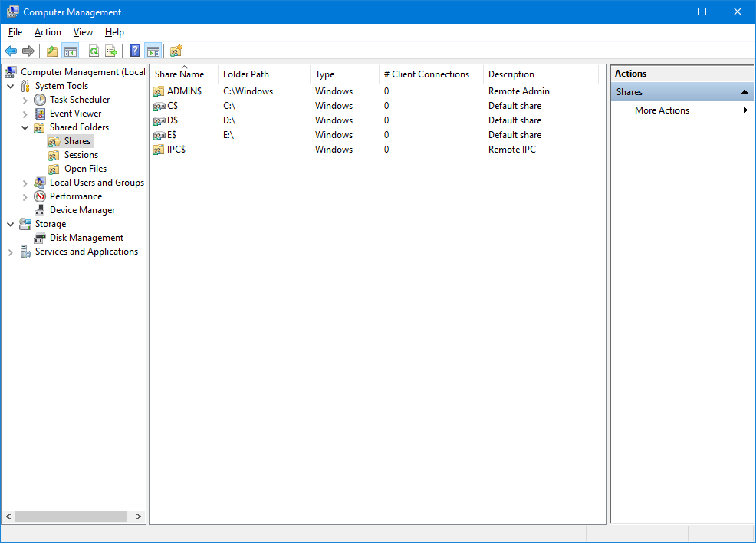Click the Refresh icon in the toolbar
The height and width of the screenshot is (543, 756).
pos(93,51)
